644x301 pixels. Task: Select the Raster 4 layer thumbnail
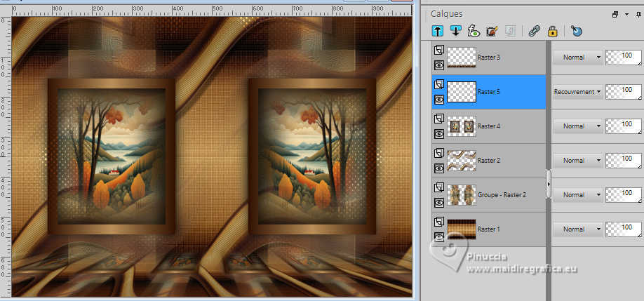[x=461, y=126]
